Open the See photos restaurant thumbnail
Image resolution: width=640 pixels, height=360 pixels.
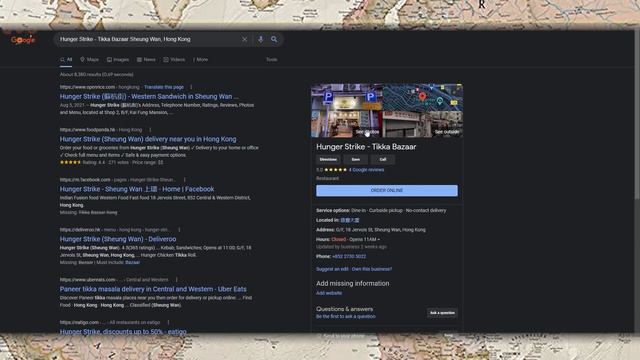pos(347,111)
